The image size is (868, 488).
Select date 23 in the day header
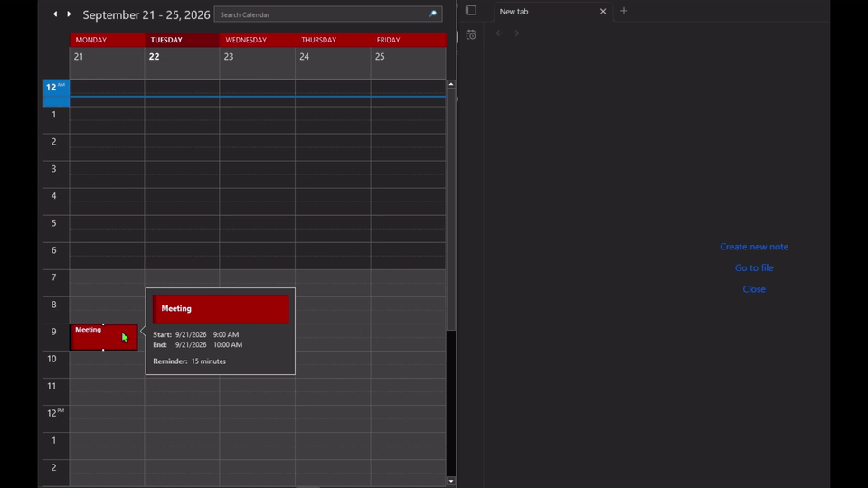point(229,56)
